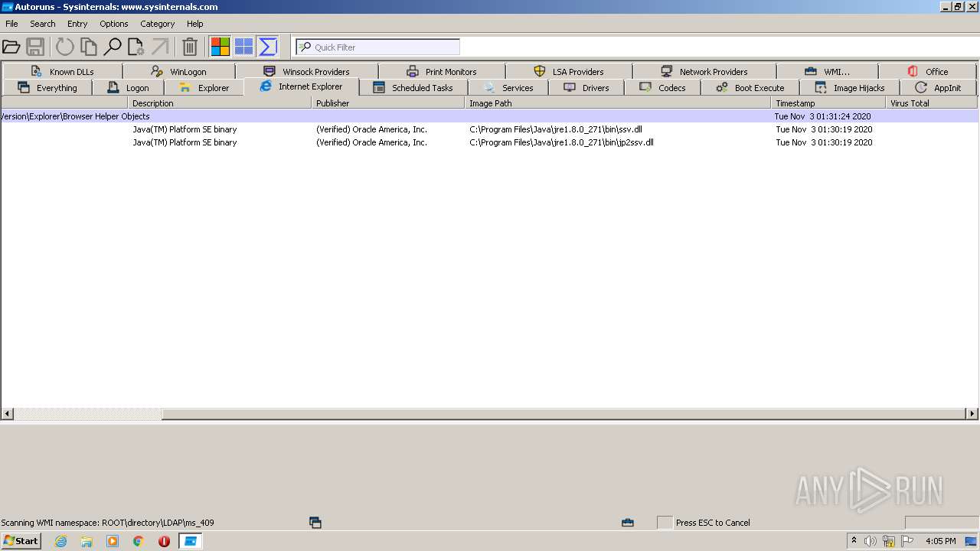This screenshot has width=980, height=551.
Task: Click the Save floppy disk icon
Action: (35, 47)
